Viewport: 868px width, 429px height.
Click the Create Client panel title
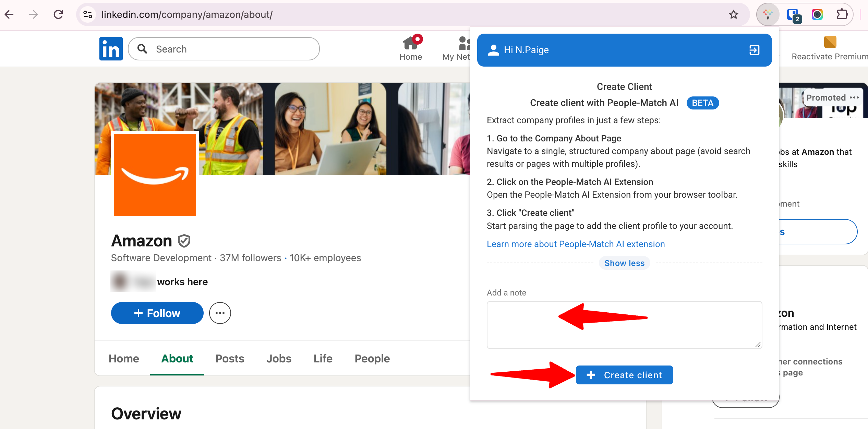coord(624,86)
